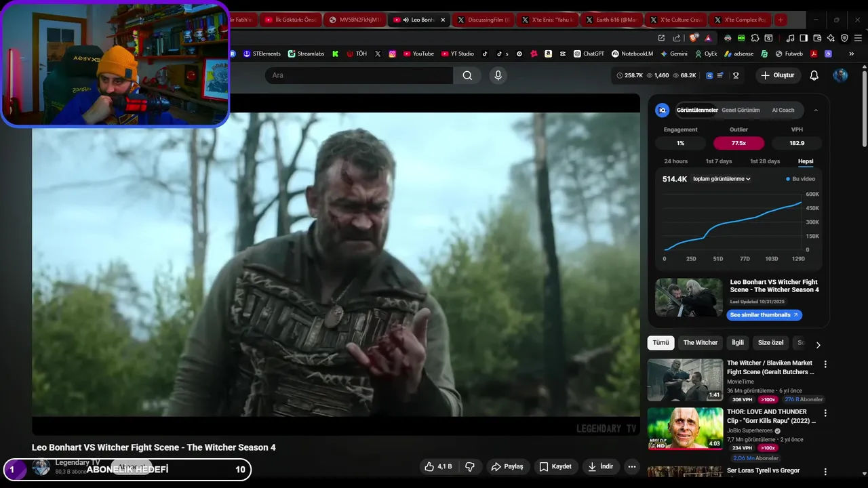Viewport: 868px width, 488px height.
Task: Switch to DiscussingFilm tab
Action: 483,20
